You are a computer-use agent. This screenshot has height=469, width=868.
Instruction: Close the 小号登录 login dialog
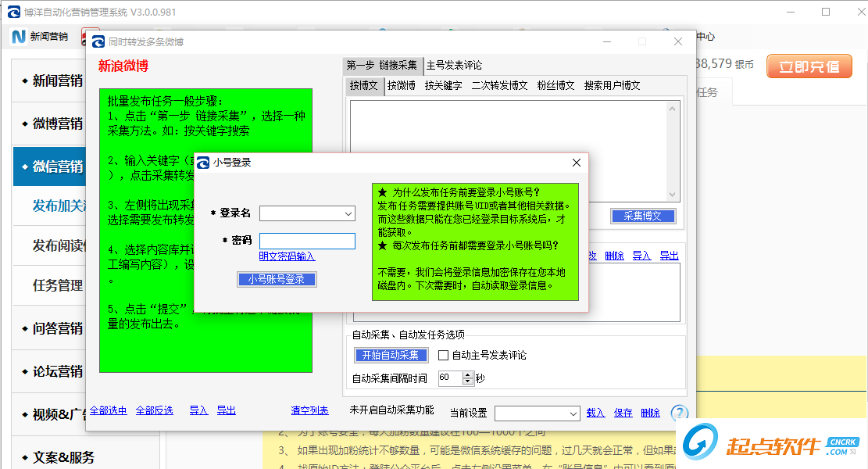click(577, 163)
